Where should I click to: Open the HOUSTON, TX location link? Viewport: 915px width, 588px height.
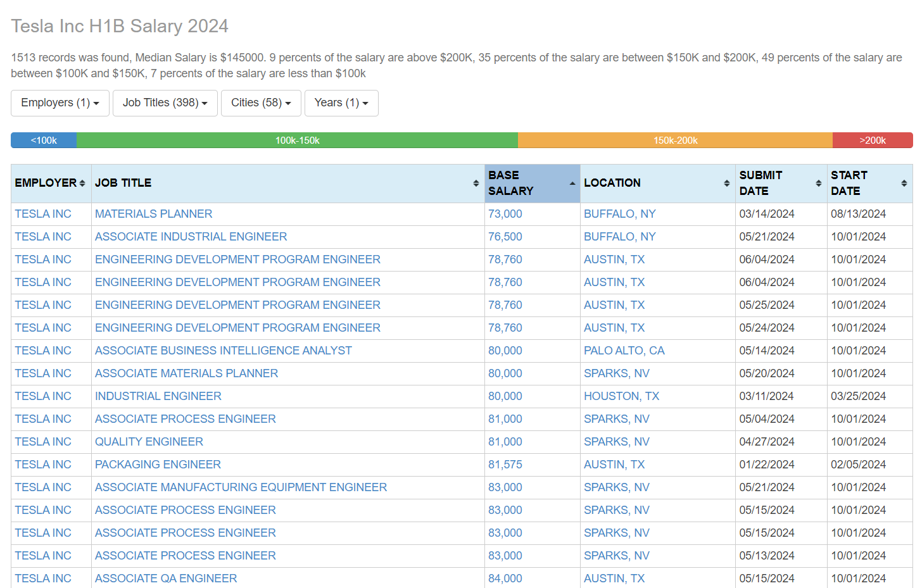[x=621, y=396]
